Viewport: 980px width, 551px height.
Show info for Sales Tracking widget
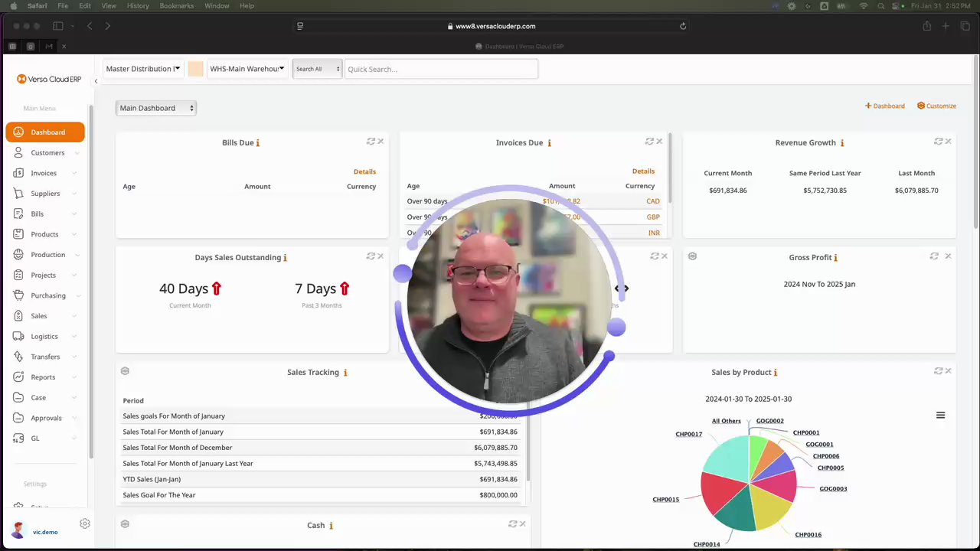point(345,373)
